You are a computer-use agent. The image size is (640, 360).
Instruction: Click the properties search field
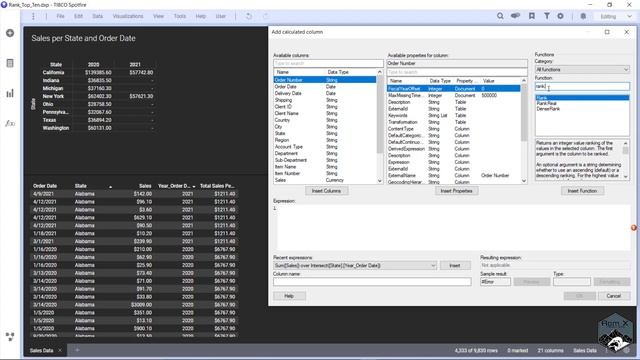tap(457, 72)
